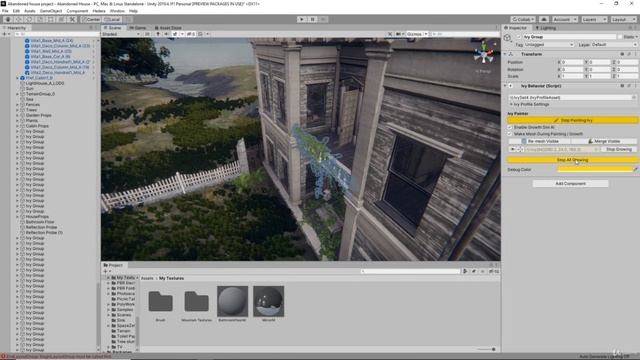Click Stop All Growing button
The image size is (640, 360).
click(x=572, y=160)
